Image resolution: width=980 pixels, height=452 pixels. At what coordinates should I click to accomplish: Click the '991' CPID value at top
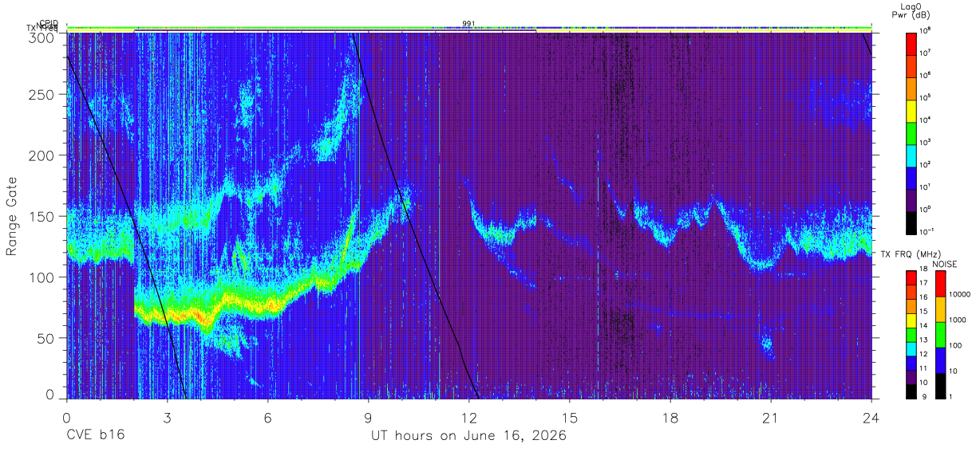click(468, 23)
